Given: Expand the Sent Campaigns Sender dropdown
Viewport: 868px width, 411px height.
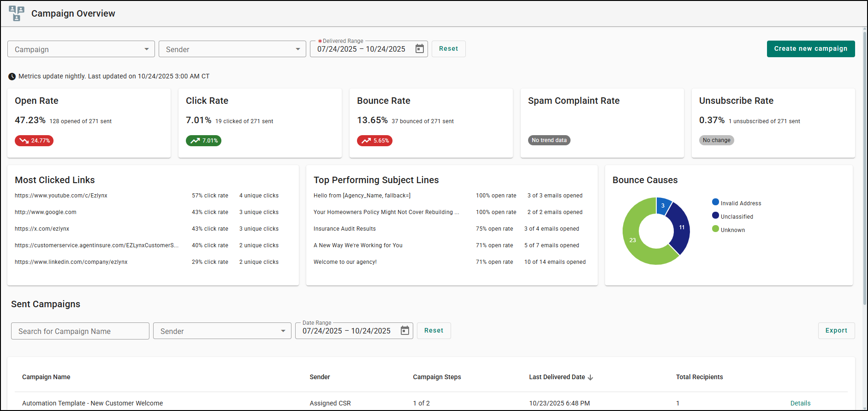Looking at the screenshot, I should pos(222,331).
